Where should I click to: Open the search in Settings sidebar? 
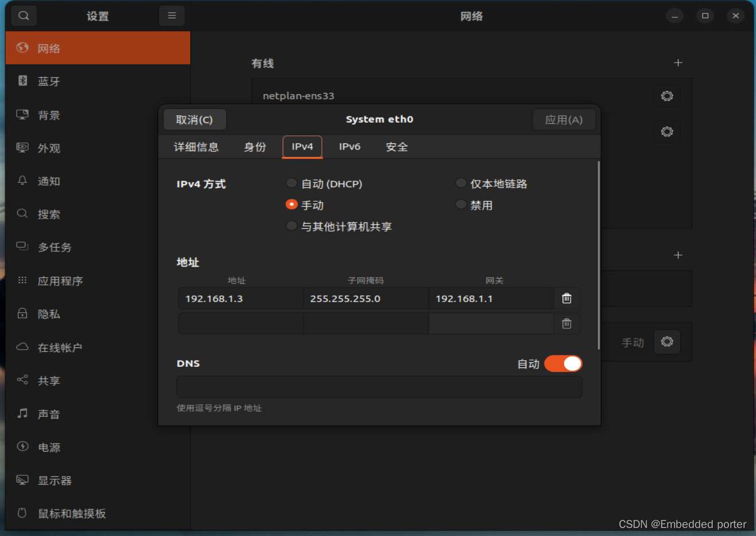click(x=24, y=15)
